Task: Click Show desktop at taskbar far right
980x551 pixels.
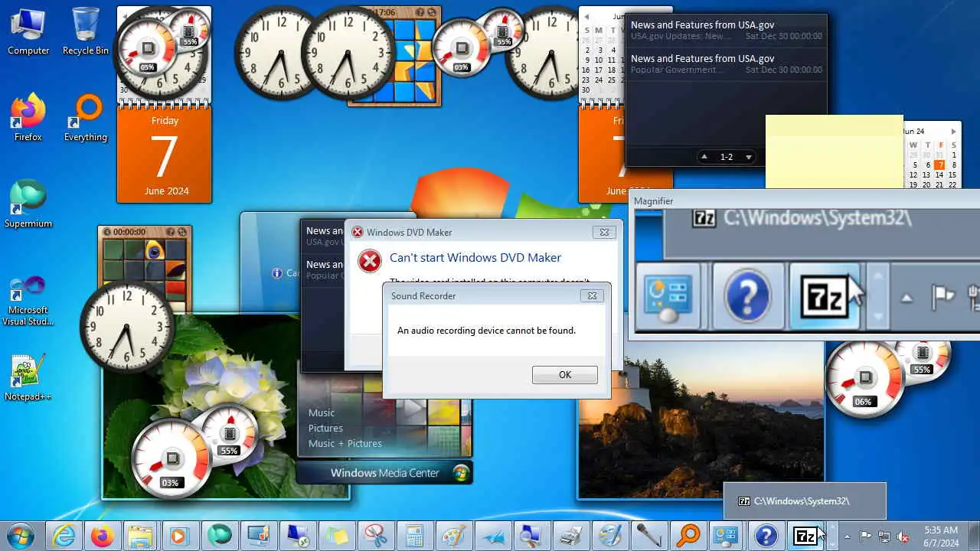Action: (974, 536)
